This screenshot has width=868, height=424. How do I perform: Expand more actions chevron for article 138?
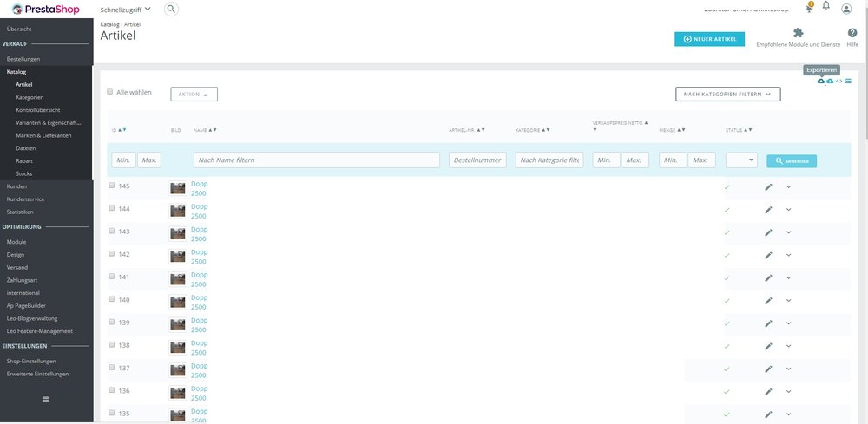click(x=789, y=345)
